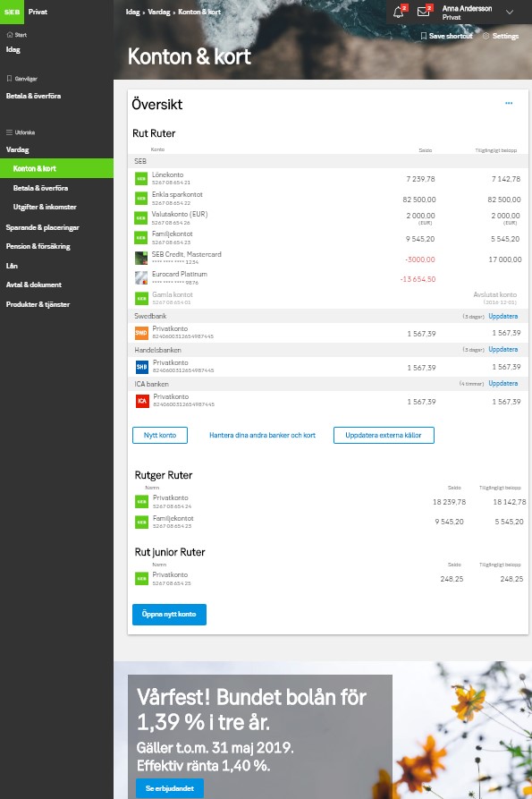The image size is (532, 799).
Task: Click the Valutakonto (EUR) SEB icon
Action: [141, 218]
